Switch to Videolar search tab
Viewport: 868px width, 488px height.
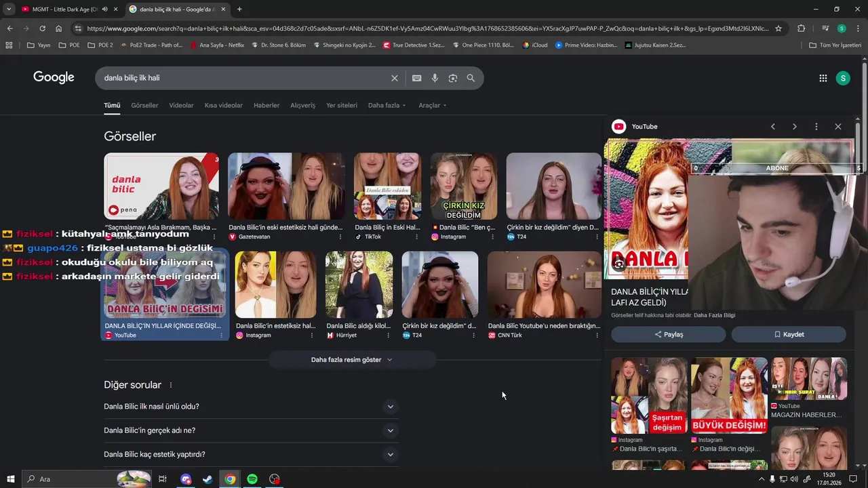click(x=181, y=106)
